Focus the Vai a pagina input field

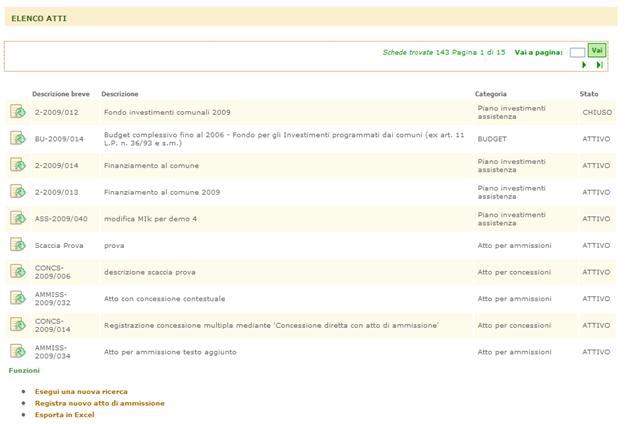coord(577,52)
